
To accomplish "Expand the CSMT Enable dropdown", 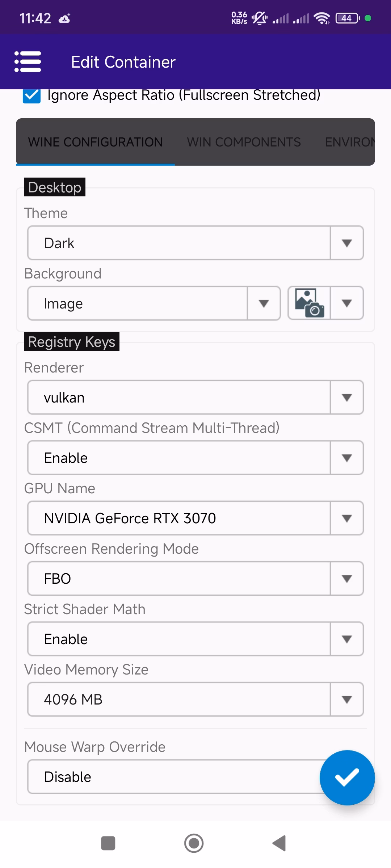I will [195, 458].
